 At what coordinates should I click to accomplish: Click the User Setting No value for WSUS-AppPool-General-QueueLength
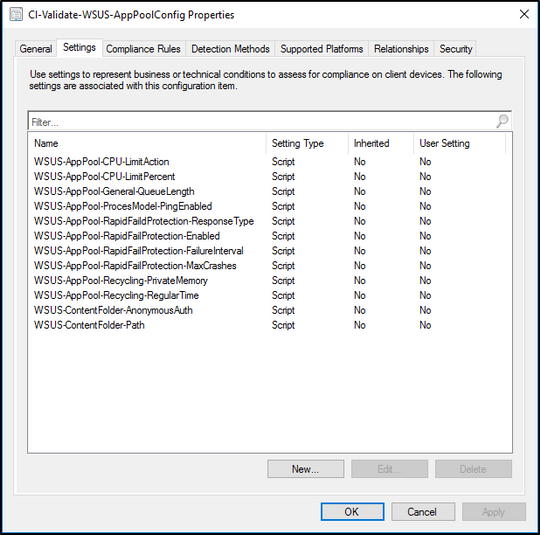tap(425, 191)
